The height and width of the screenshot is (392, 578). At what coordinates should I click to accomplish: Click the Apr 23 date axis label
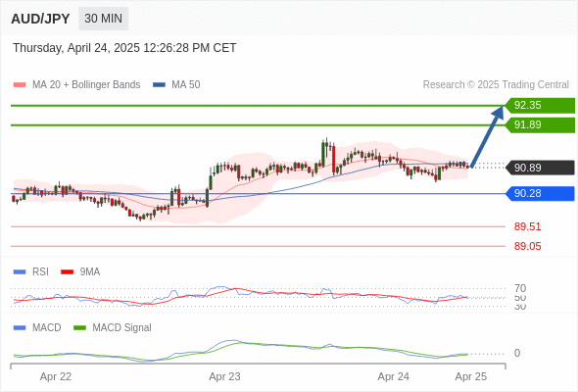click(224, 376)
